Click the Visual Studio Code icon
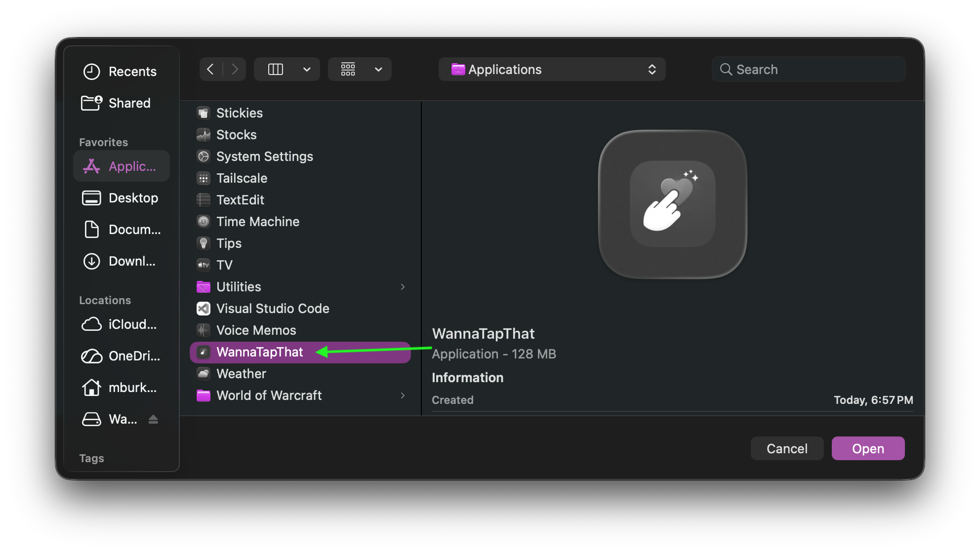This screenshot has height=553, width=980. click(x=204, y=309)
